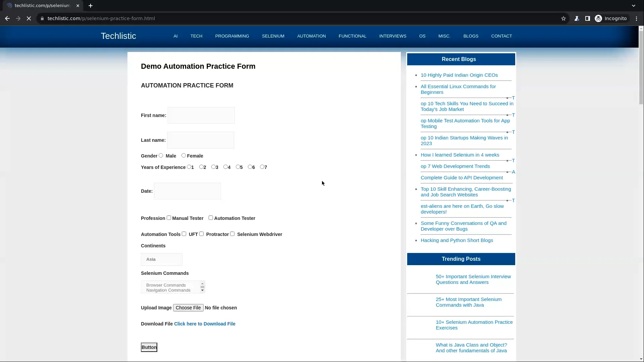Close the techlistic browser tab
Viewport: 644px width, 362px height.
pos(78,6)
